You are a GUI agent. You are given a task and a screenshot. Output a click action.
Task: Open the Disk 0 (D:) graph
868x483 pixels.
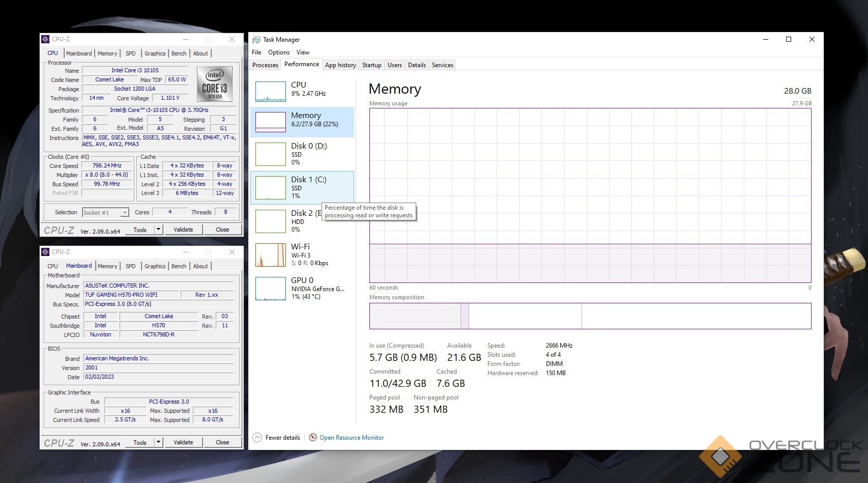(270, 154)
